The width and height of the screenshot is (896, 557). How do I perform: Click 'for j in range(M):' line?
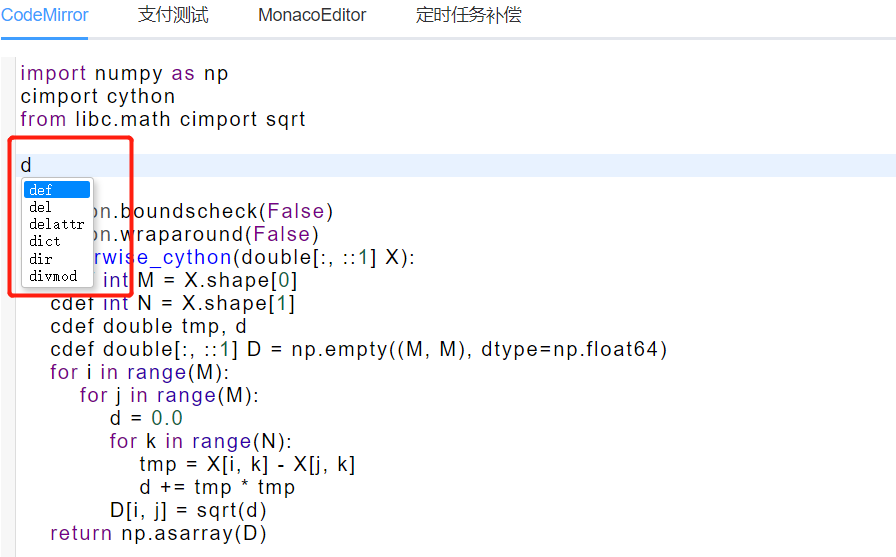tap(169, 395)
